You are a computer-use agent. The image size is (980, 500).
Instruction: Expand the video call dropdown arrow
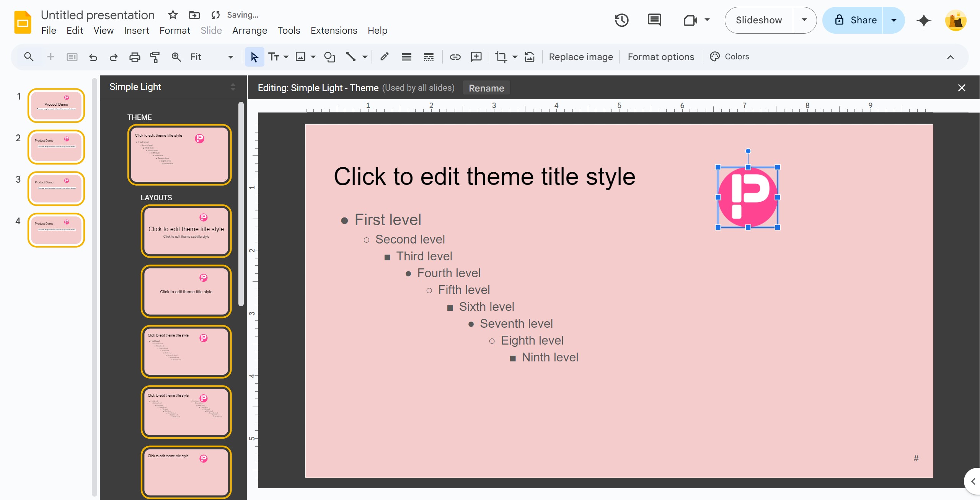(x=707, y=20)
